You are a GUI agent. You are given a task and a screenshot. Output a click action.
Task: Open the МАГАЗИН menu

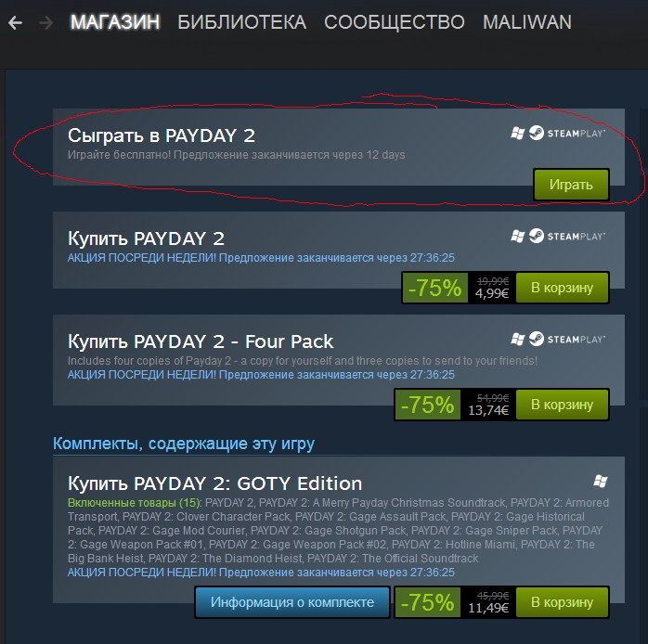(x=115, y=22)
